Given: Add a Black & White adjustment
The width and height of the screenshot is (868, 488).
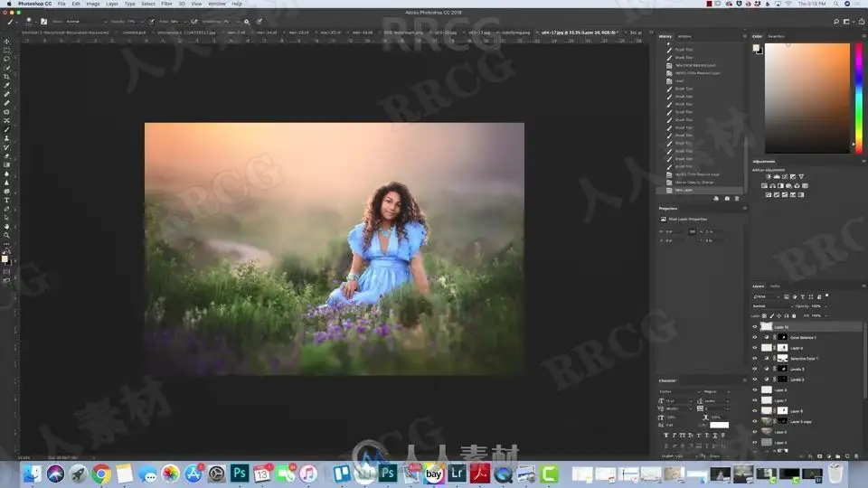Looking at the screenshot, I should [780, 186].
